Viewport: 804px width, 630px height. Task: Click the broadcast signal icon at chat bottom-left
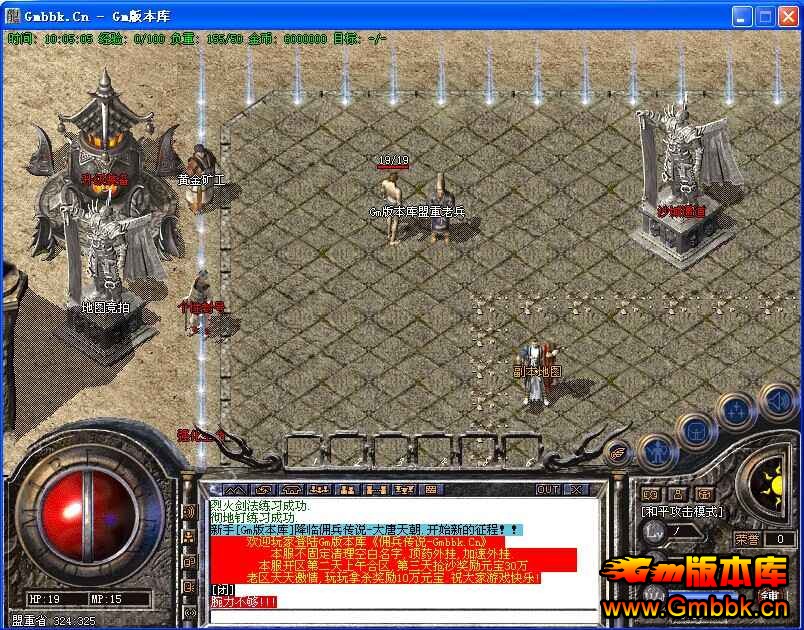189,612
